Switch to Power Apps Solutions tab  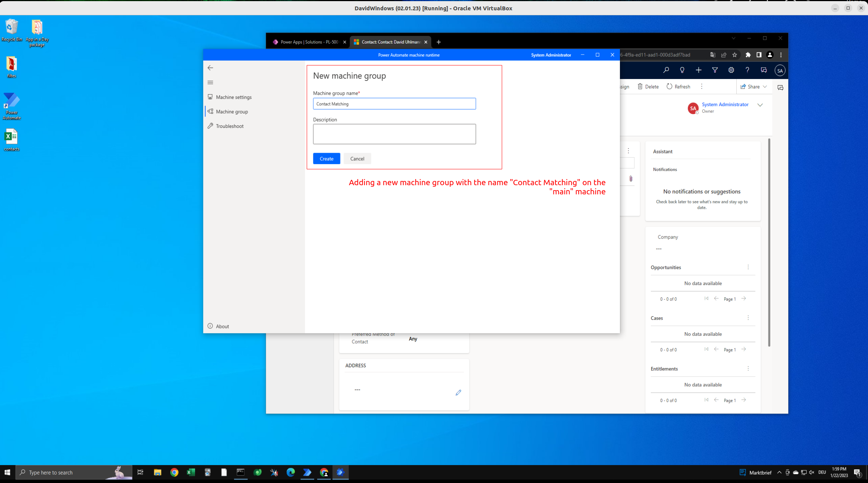pos(308,42)
